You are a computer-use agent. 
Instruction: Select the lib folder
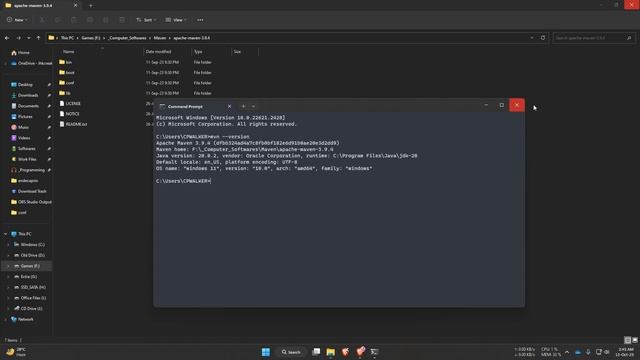68,93
